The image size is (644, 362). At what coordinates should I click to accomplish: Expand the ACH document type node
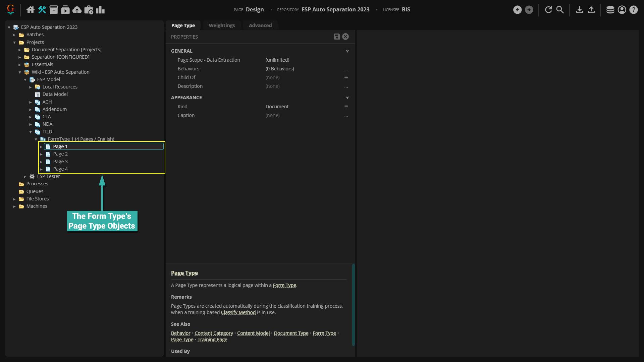pyautogui.click(x=31, y=102)
